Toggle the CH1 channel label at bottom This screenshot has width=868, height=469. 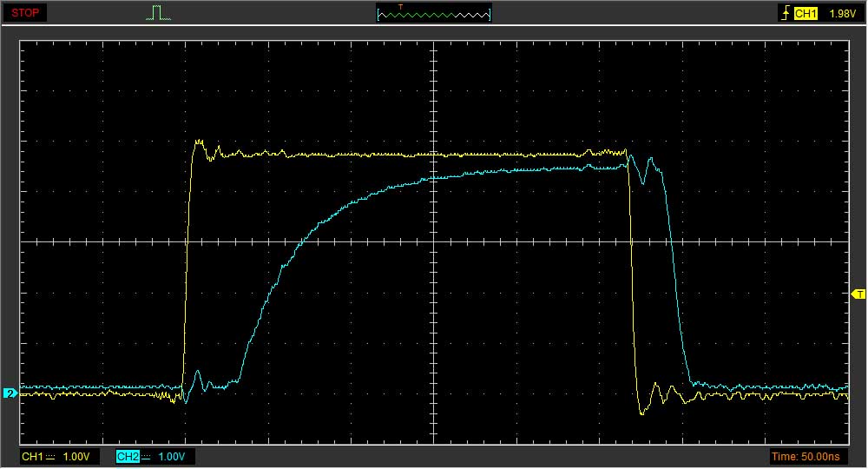click(x=31, y=456)
